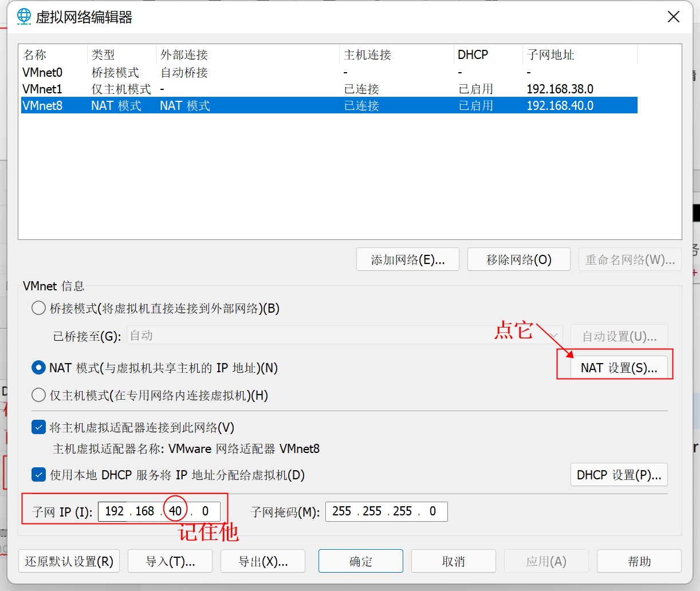Toggle 使用本地 DHCP 服务 checkbox
This screenshot has width=700, height=591.
tap(38, 475)
